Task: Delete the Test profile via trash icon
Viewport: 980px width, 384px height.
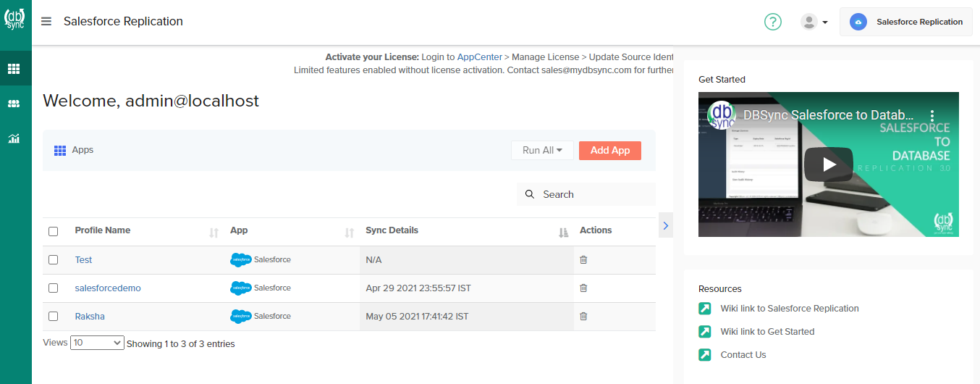Action: [x=583, y=259]
